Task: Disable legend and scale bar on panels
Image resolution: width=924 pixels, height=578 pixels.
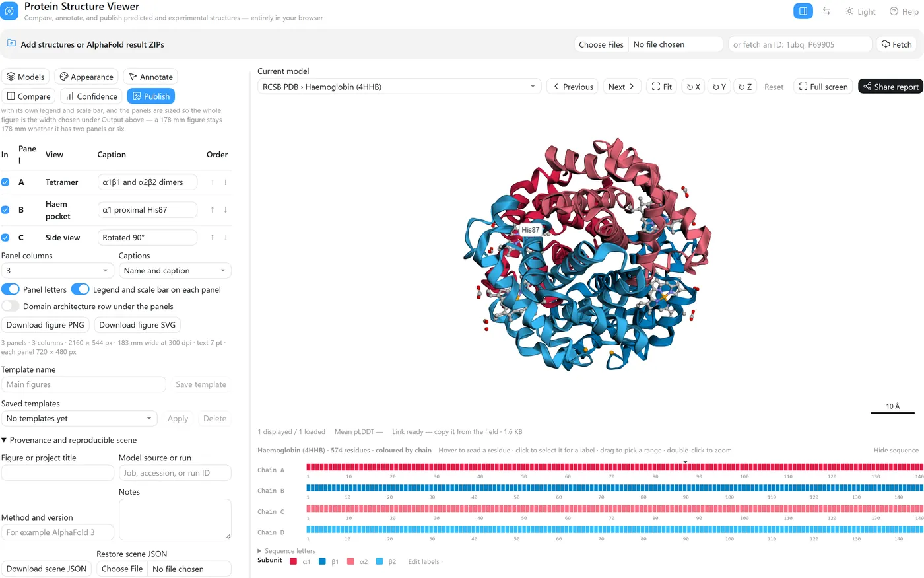Action: [80, 289]
